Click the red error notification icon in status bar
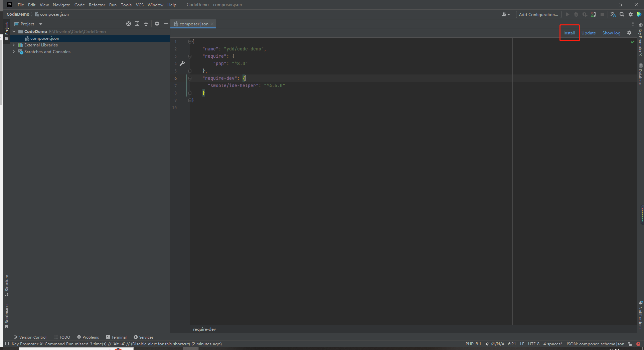The height and width of the screenshot is (350, 644). [638, 344]
